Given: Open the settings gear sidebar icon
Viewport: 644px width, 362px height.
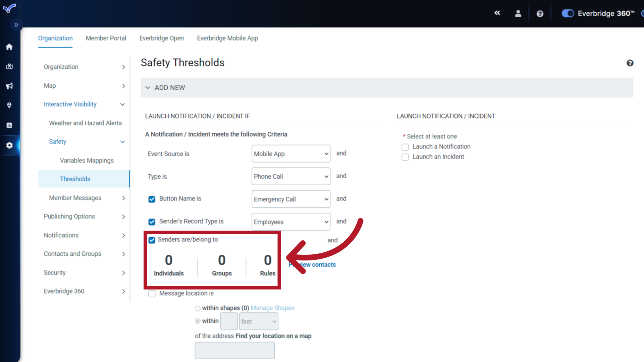Looking at the screenshot, I should (9, 145).
